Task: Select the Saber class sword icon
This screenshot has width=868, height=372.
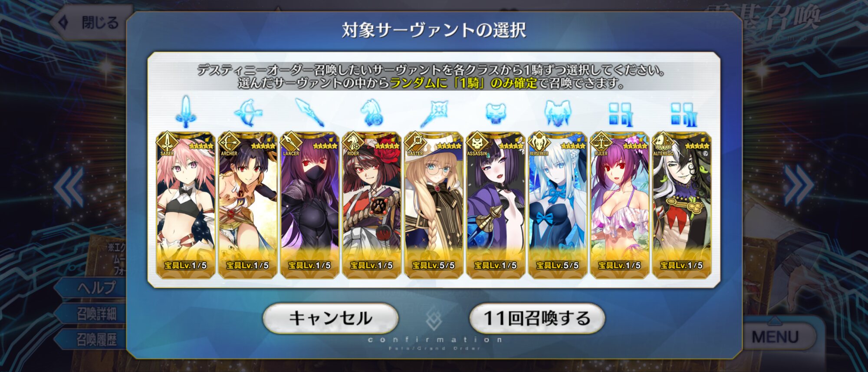Action: tap(186, 112)
